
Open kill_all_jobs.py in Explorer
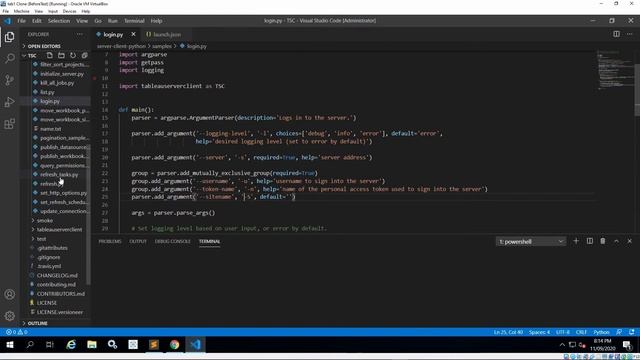[x=57, y=83]
